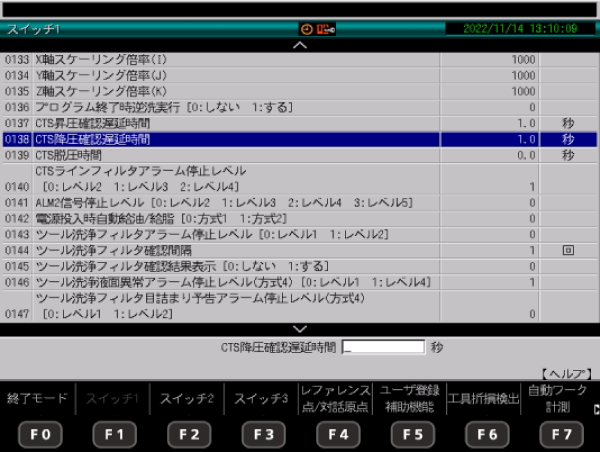Click value 0 in row 0141
600x452 pixels.
(x=532, y=203)
